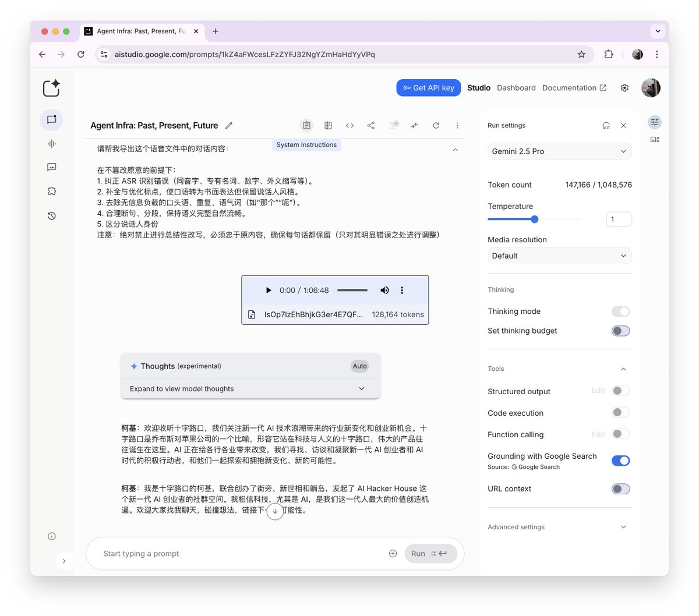The height and width of the screenshot is (616, 699).
Task: Click Edit next to Function calling
Action: 598,434
